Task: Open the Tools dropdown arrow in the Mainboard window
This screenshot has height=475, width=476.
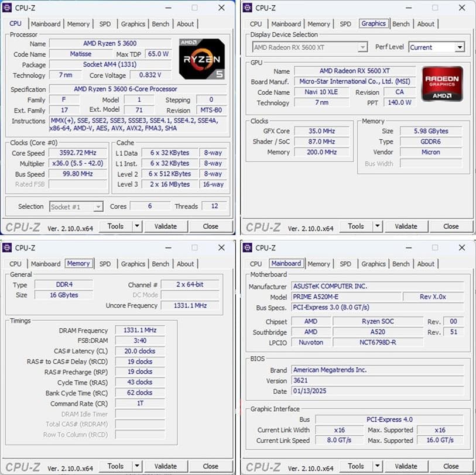Action: (377, 466)
